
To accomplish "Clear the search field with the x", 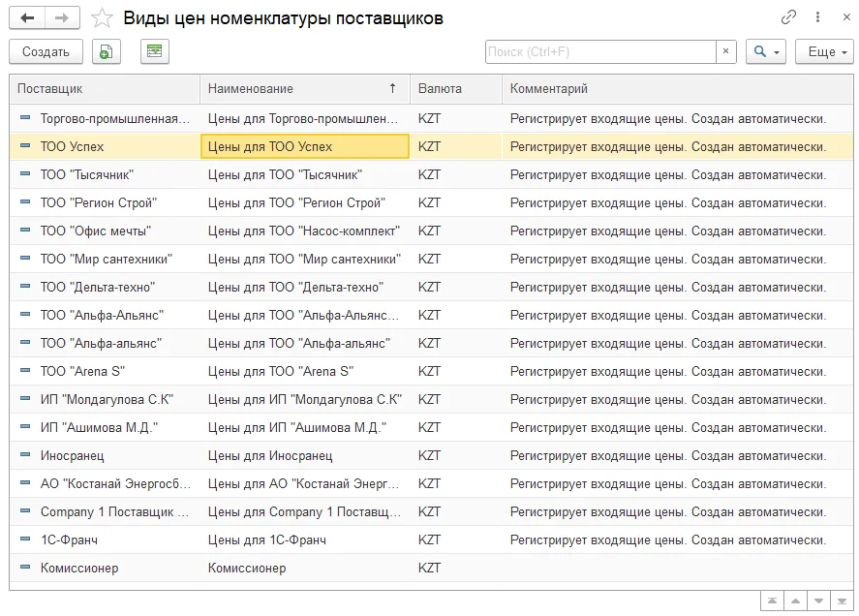I will (726, 51).
